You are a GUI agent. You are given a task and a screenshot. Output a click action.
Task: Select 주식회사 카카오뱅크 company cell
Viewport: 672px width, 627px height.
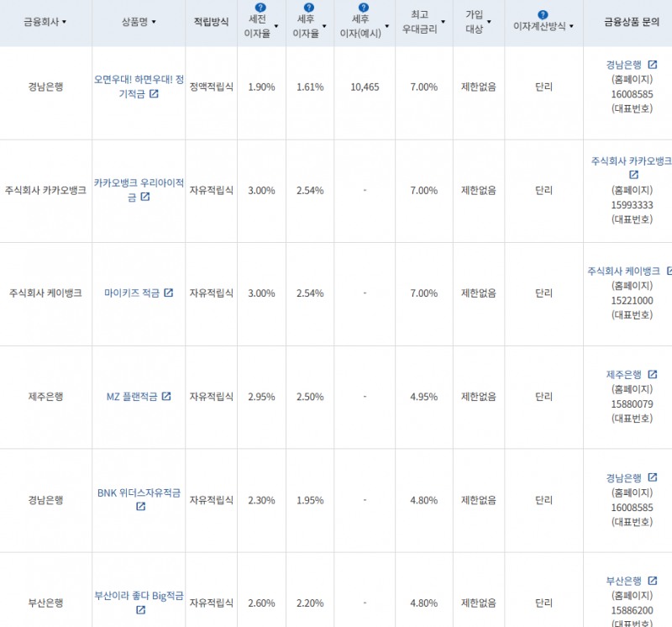click(45, 190)
